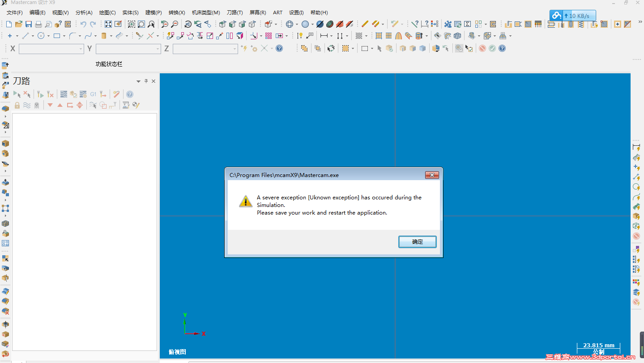This screenshot has height=363, width=644.
Task: Click the cylinder primitive icon
Action: 104,36
